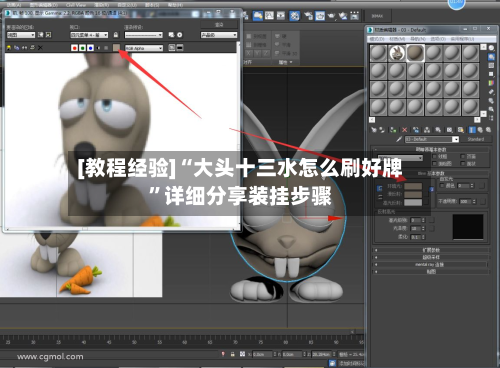Enable Faceted checkbox
This screenshot has height=368, width=500.
[463, 164]
